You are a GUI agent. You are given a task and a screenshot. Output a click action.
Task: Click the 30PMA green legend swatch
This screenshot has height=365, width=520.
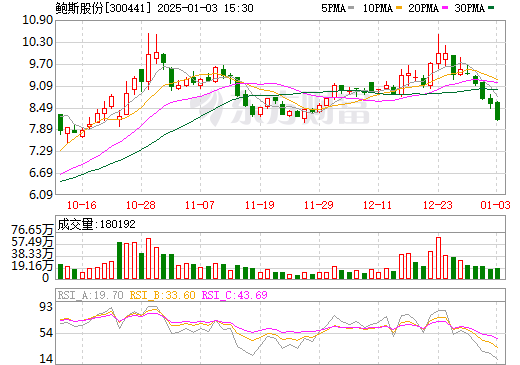[x=491, y=8]
